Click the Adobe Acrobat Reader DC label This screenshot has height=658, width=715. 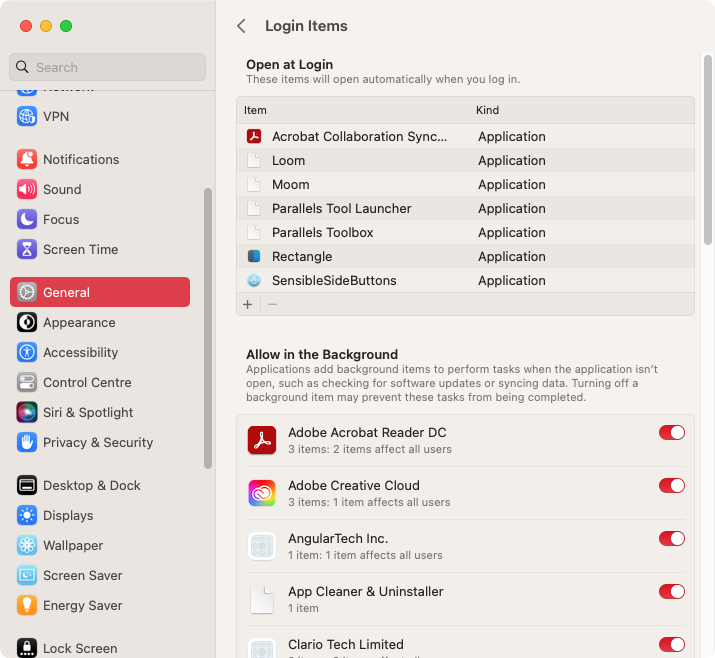[367, 432]
